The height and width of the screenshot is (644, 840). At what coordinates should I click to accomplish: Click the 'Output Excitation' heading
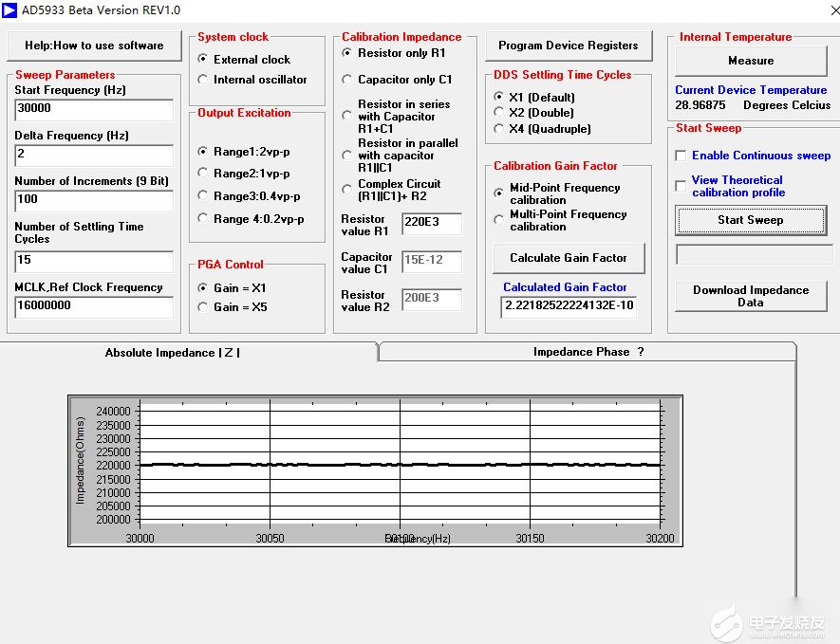pos(244,113)
